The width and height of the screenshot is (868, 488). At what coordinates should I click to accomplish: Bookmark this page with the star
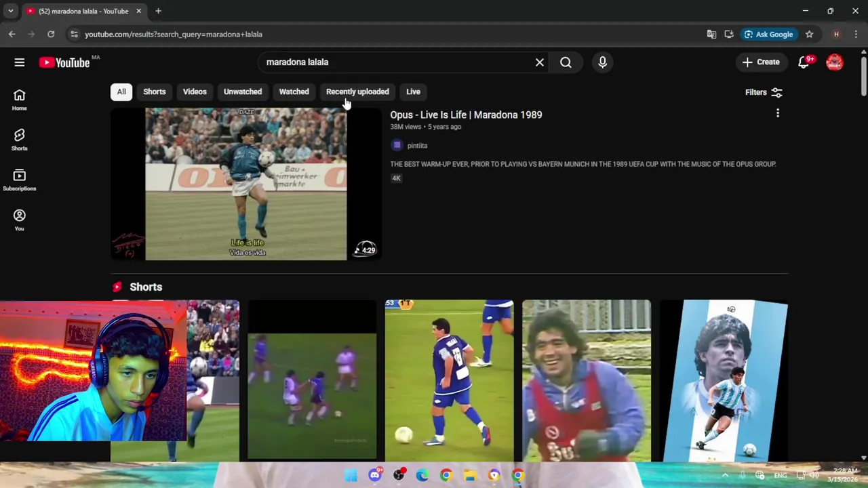[x=809, y=34]
